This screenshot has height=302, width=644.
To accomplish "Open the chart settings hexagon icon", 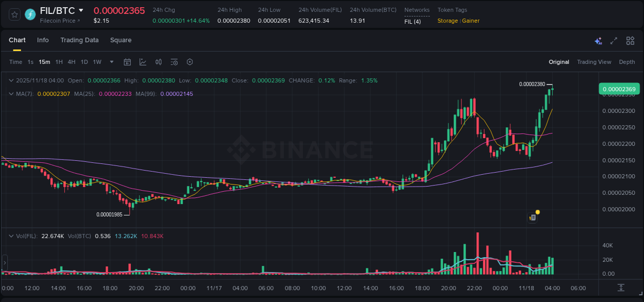I will point(190,62).
